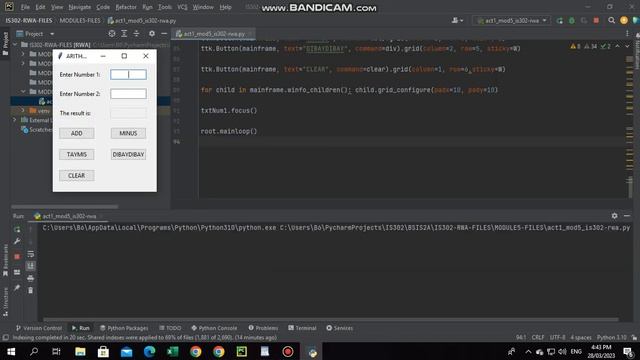Open the Python Packages tool window
Image resolution: width=640 pixels, height=360 pixels.
(x=124, y=328)
